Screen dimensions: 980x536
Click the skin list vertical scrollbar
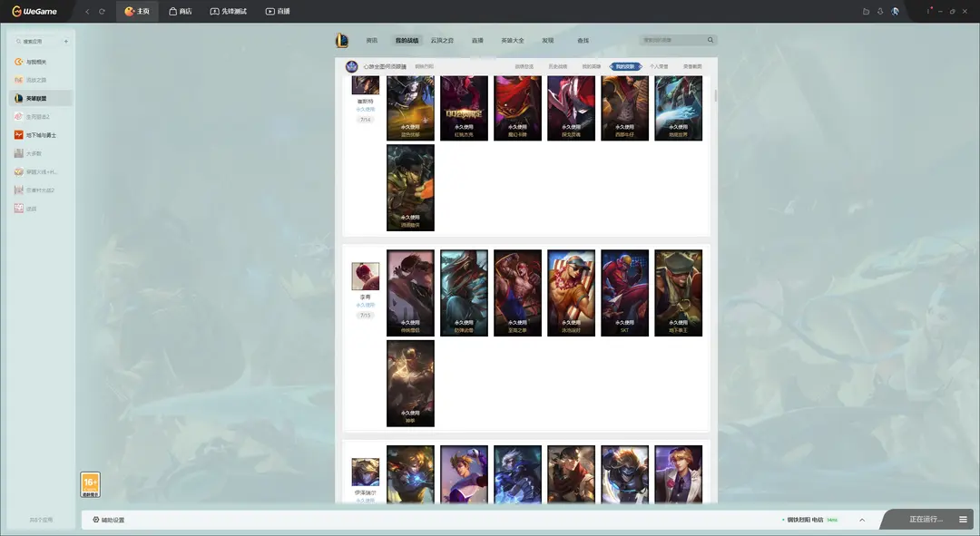coord(715,95)
